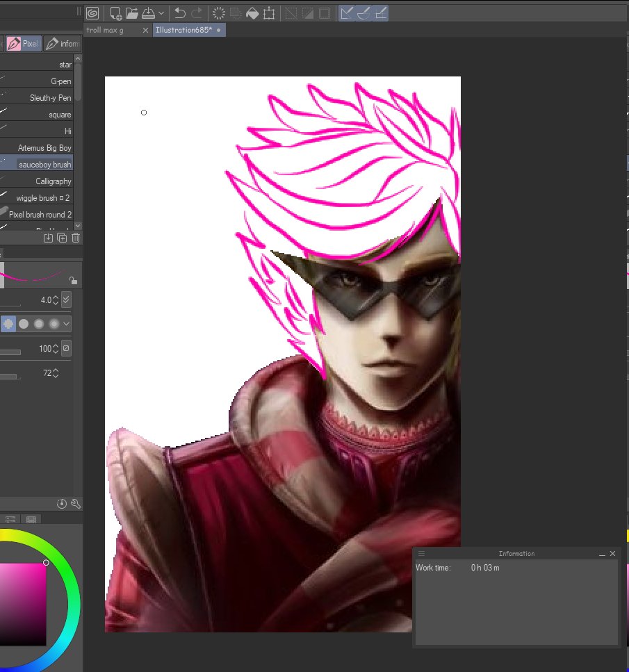Viewport: 629px width, 672px height.
Task: Pick color in the color square
Action: [x=23, y=603]
